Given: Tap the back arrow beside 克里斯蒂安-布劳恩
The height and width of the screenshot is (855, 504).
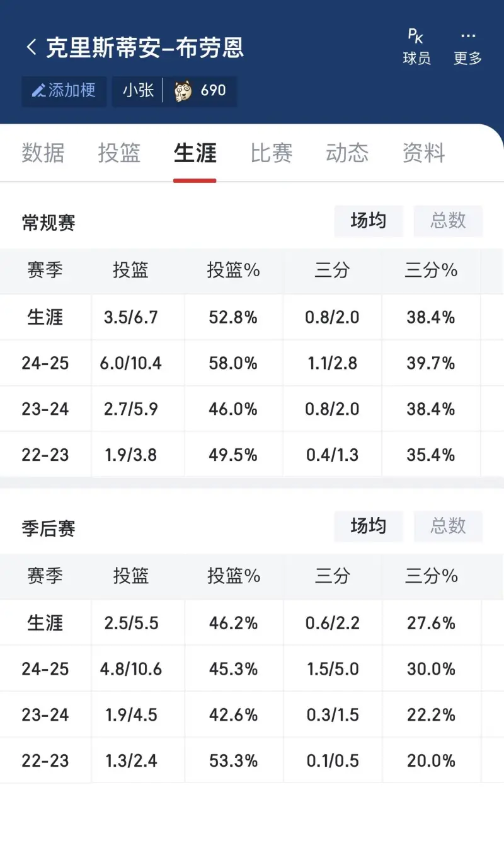Looking at the screenshot, I should [x=31, y=47].
